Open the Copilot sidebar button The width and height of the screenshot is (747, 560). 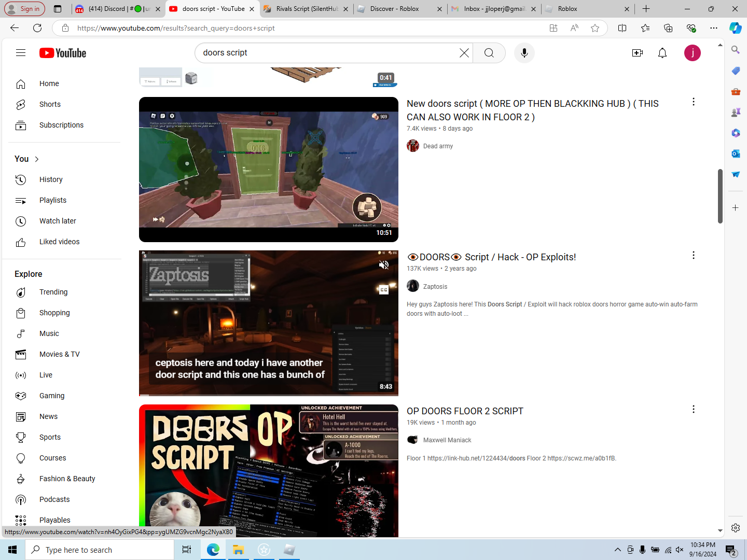point(736,28)
